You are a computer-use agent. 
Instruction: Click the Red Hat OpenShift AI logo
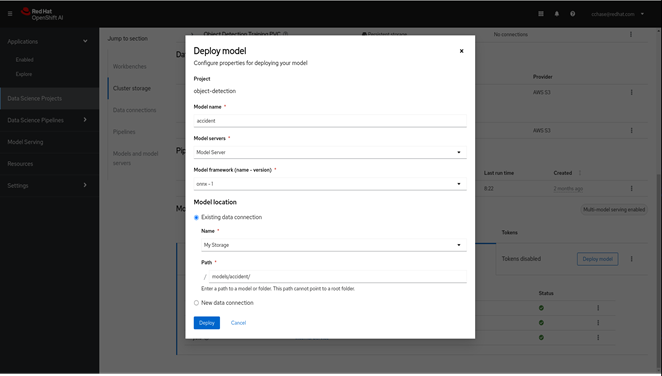pos(42,14)
